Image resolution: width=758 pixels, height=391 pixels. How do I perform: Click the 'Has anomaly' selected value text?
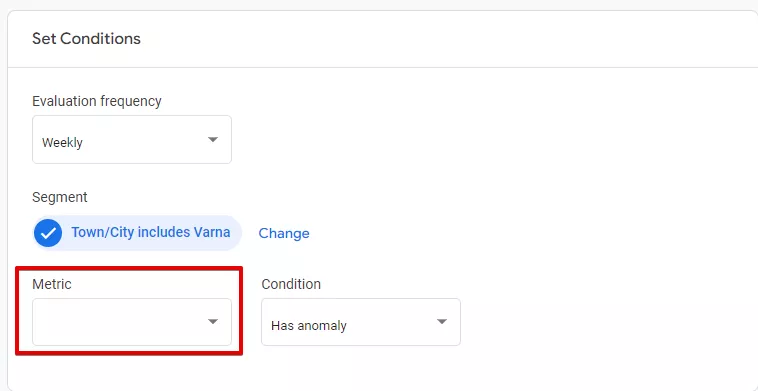(309, 326)
